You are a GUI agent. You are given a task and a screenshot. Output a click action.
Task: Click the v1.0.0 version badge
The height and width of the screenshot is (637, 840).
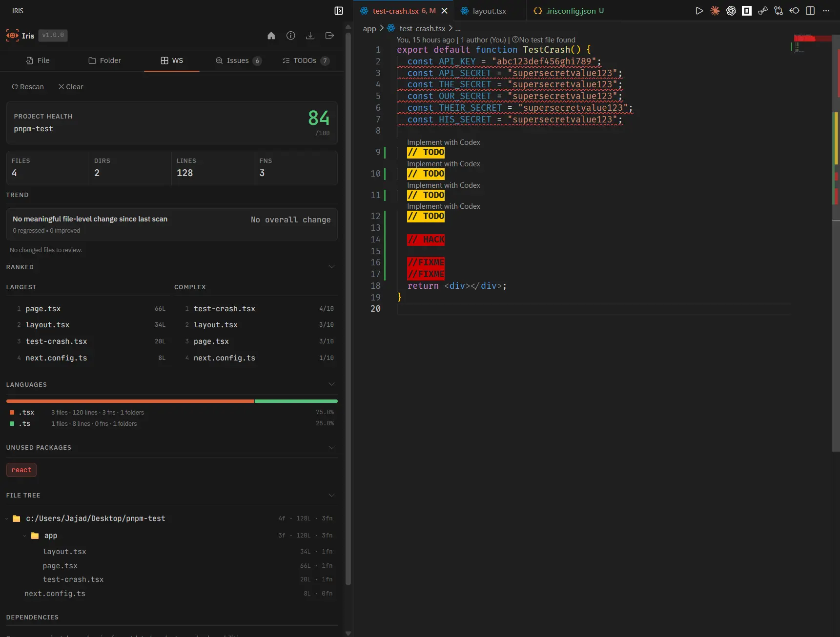click(x=53, y=35)
